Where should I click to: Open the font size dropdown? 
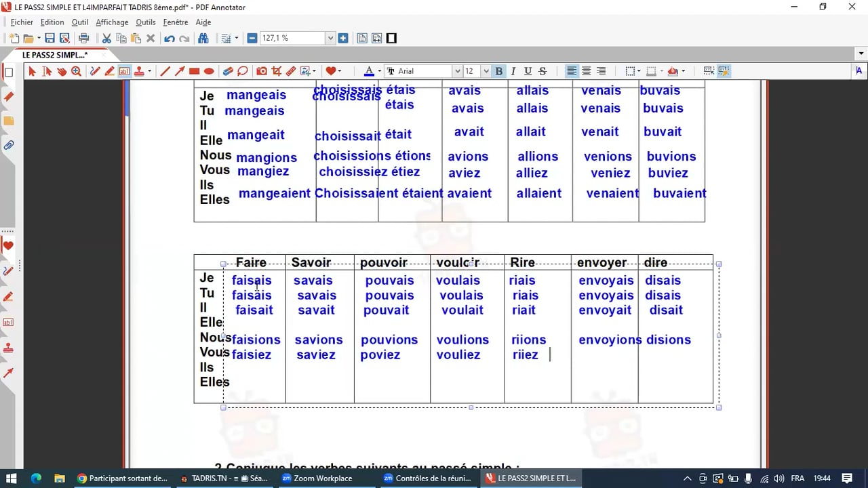coord(486,71)
